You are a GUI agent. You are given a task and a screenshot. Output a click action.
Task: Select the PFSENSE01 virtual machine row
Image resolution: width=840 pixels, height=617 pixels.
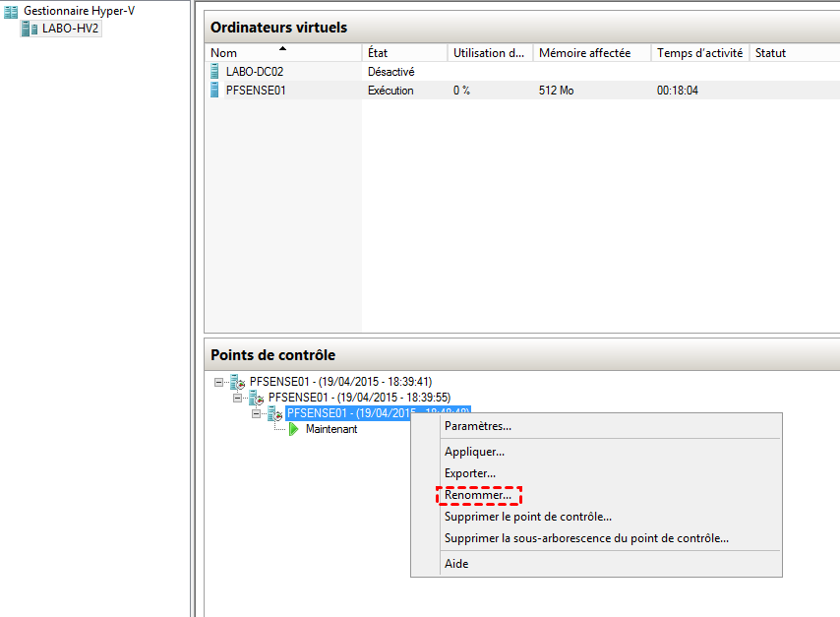(521, 91)
